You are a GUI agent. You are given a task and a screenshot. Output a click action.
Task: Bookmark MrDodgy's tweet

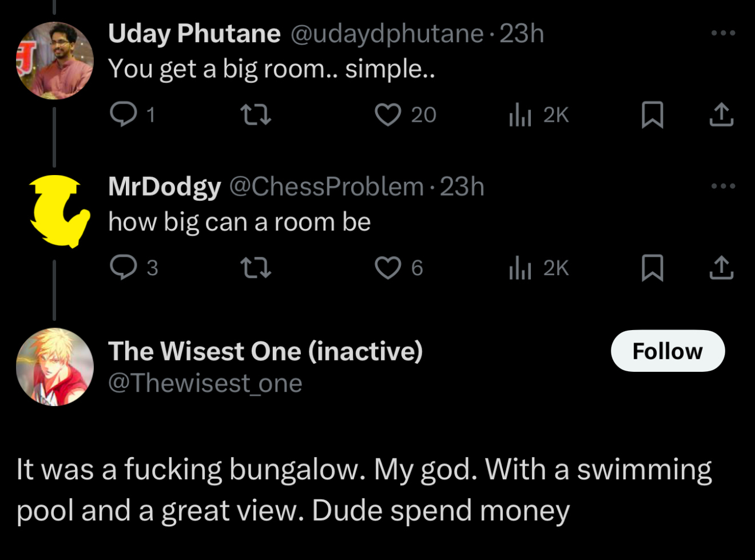pyautogui.click(x=652, y=268)
